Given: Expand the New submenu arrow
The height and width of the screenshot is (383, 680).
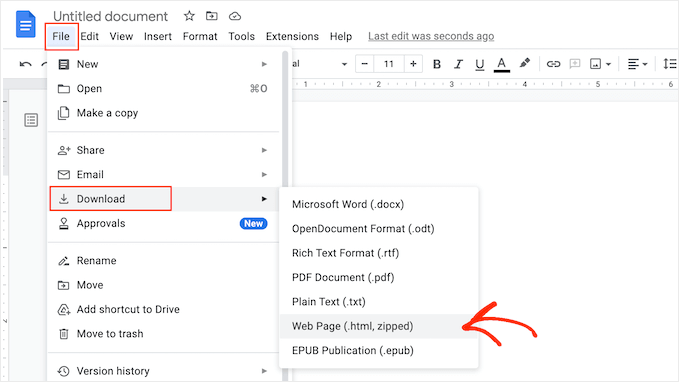Looking at the screenshot, I should pyautogui.click(x=264, y=64).
